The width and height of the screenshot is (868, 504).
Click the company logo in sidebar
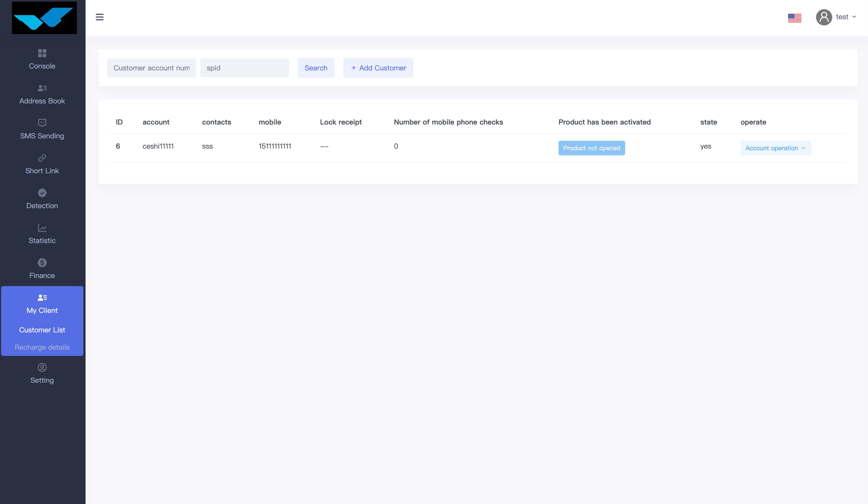tap(44, 18)
